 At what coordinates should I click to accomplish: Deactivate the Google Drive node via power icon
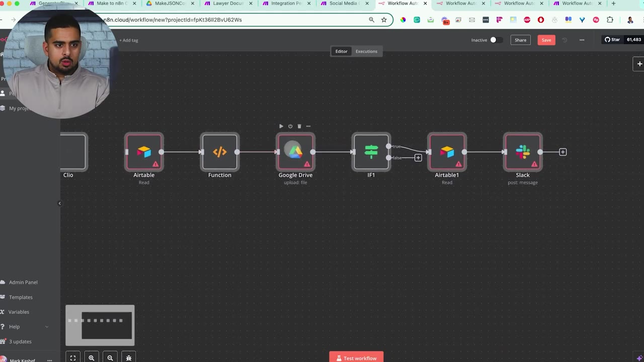pos(290,126)
